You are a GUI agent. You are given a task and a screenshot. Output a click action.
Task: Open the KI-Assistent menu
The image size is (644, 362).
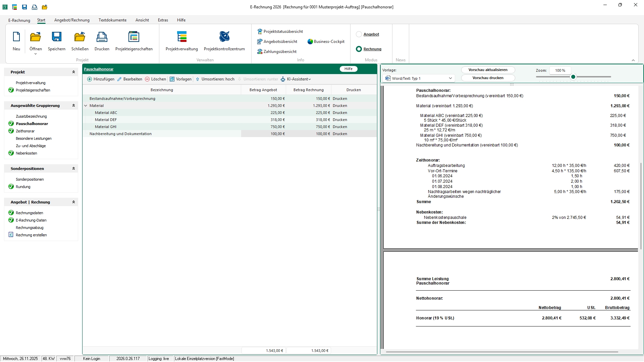coord(299,79)
